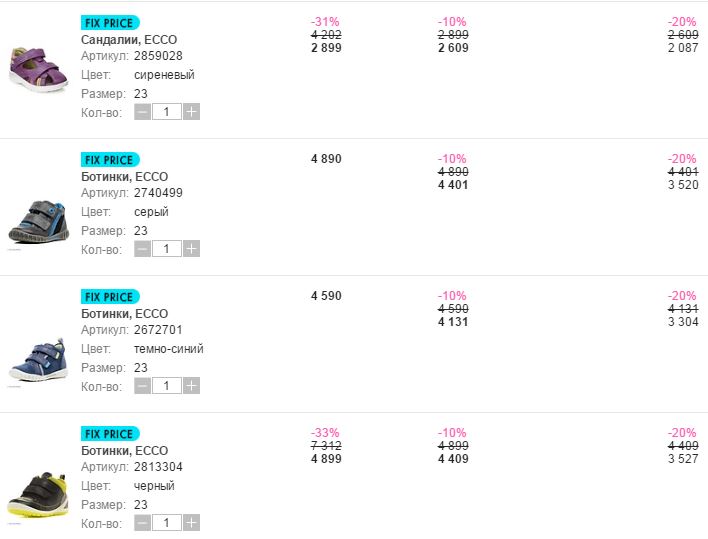Increase quantity for black ECCO boots
708x539 pixels.
click(192, 523)
